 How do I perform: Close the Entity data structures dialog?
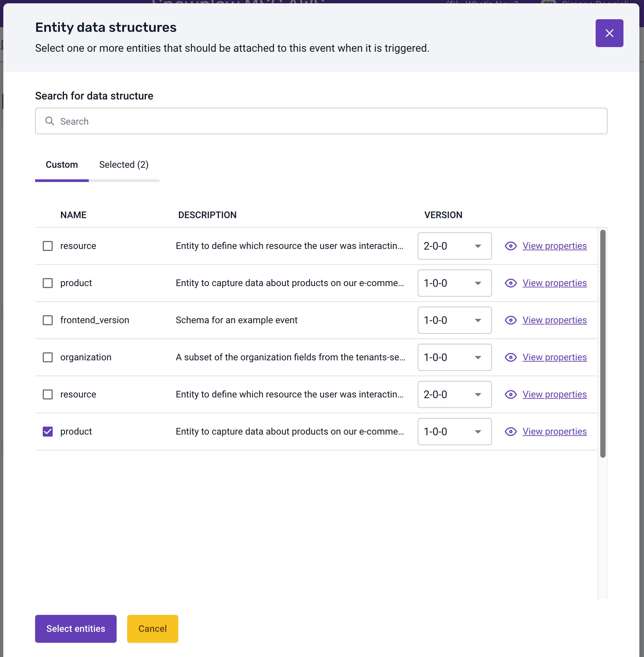point(609,33)
